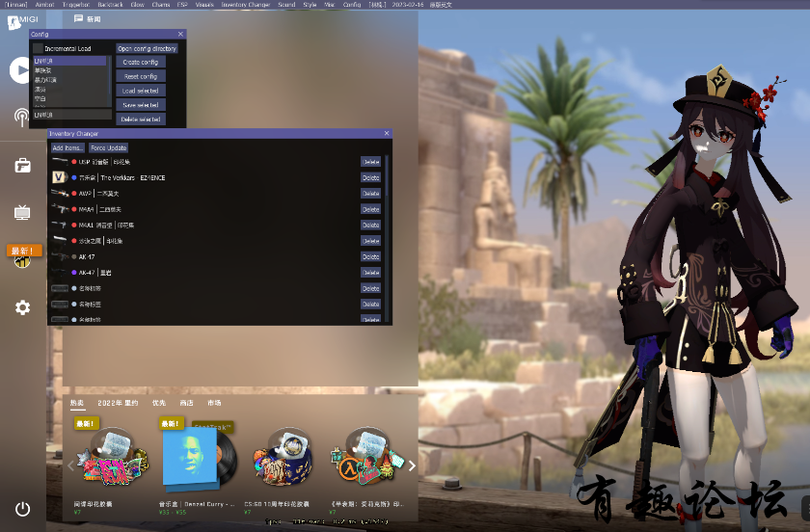Open the Sound menu

[x=286, y=4]
